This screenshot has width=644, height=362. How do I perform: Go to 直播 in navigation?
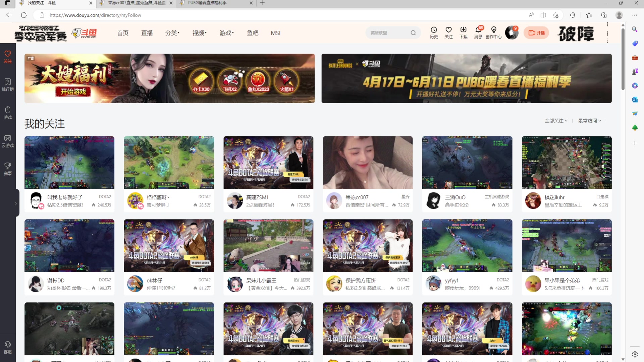pos(147,33)
